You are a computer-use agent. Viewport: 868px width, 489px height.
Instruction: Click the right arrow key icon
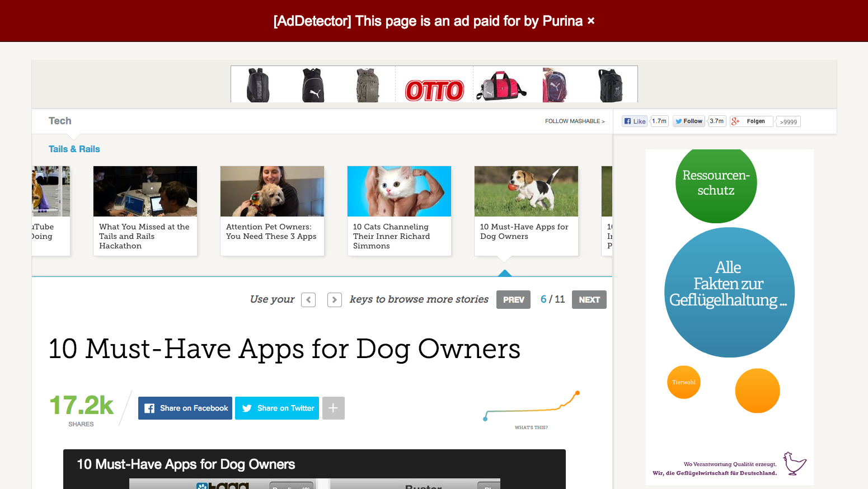tap(335, 300)
